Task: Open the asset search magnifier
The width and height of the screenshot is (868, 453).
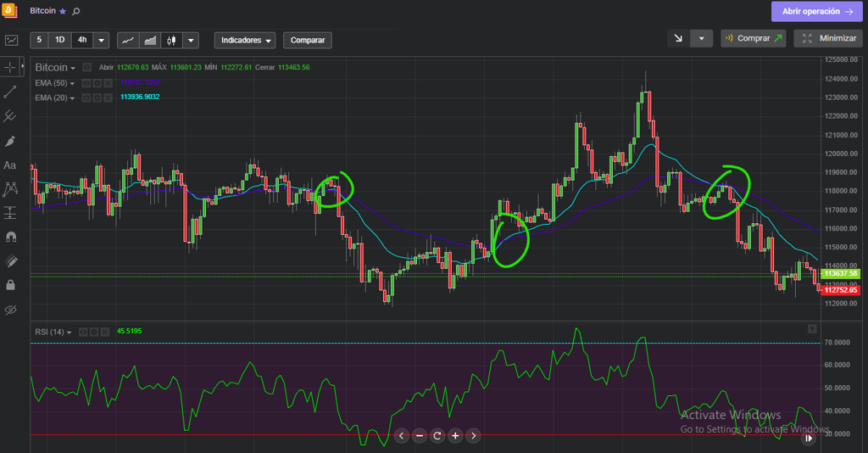Action: point(76,11)
